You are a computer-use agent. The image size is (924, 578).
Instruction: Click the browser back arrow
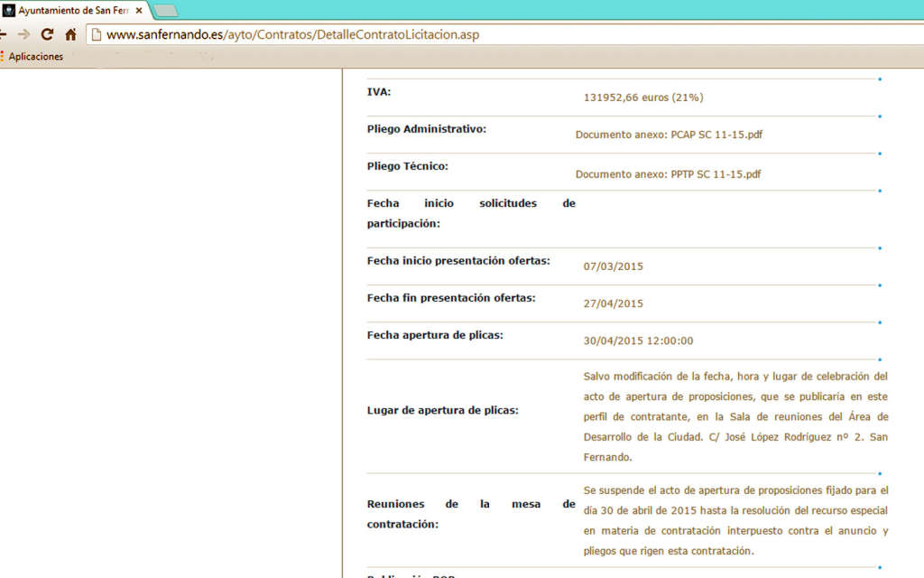point(3,35)
